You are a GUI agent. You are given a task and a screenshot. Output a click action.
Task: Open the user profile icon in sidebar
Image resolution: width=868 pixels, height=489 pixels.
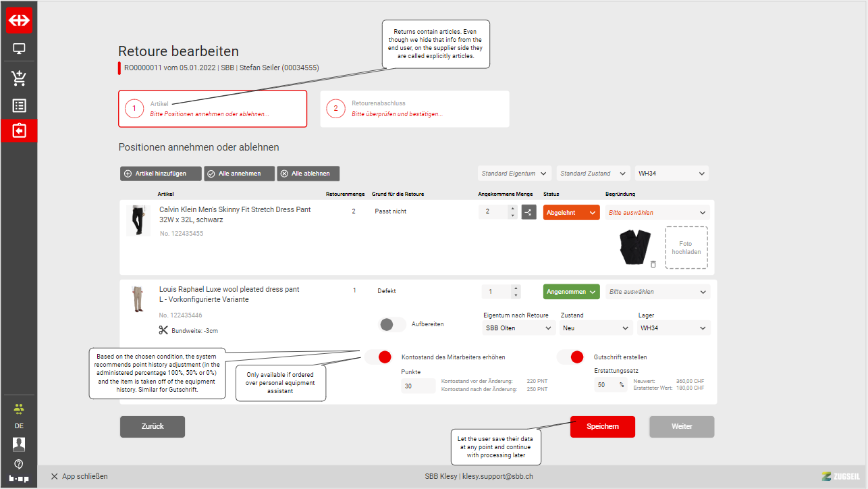pos(19,444)
